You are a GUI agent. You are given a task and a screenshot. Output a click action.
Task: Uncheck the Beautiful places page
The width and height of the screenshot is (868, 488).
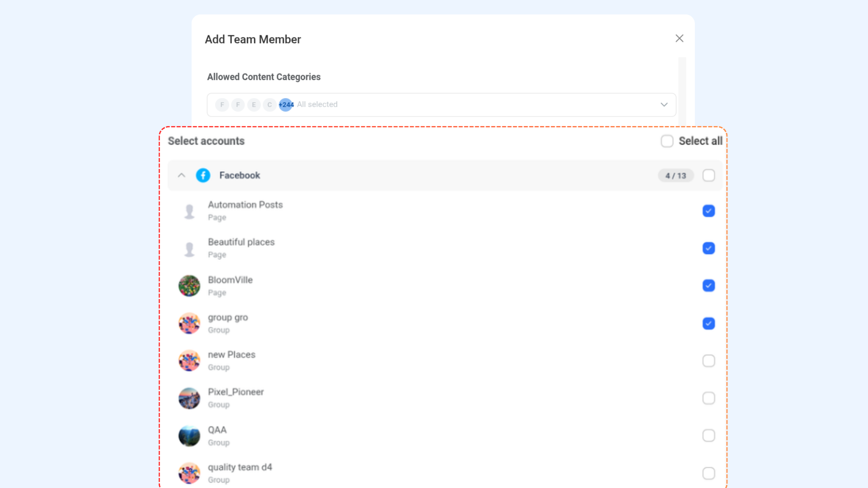708,248
